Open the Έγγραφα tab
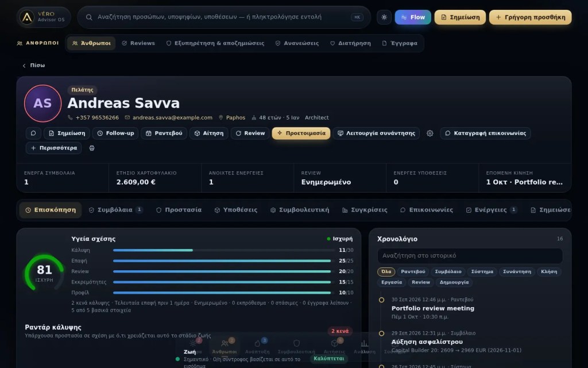 click(400, 43)
